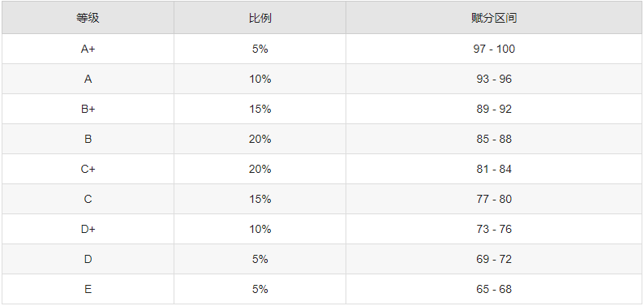Click the B grade cell
The image size is (644, 306).
(88, 139)
